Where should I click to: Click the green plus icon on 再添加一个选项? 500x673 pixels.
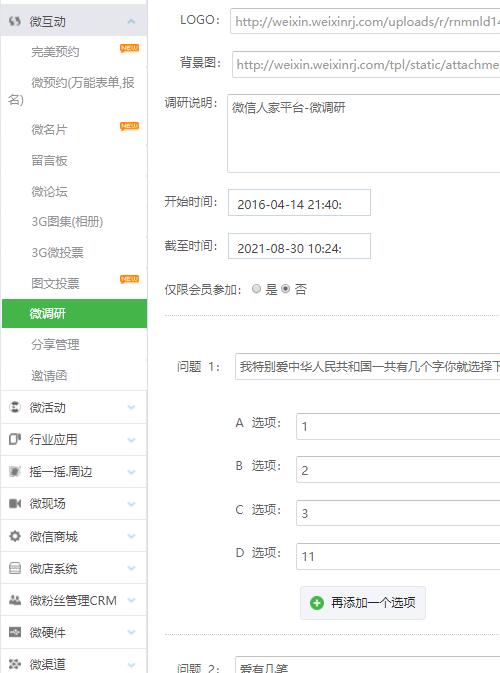point(317,603)
